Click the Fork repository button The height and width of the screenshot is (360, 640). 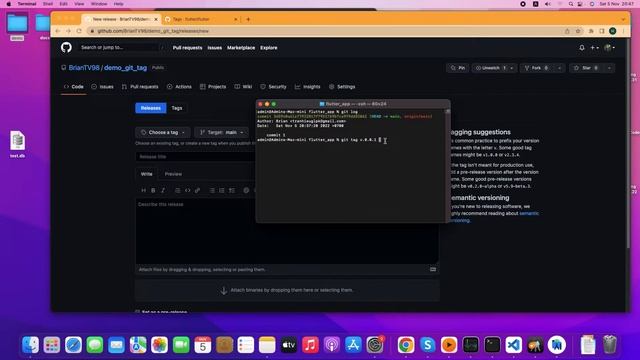(537, 68)
